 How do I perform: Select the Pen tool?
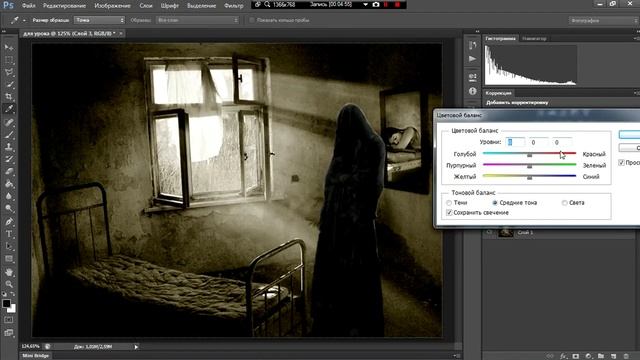pyautogui.click(x=9, y=222)
